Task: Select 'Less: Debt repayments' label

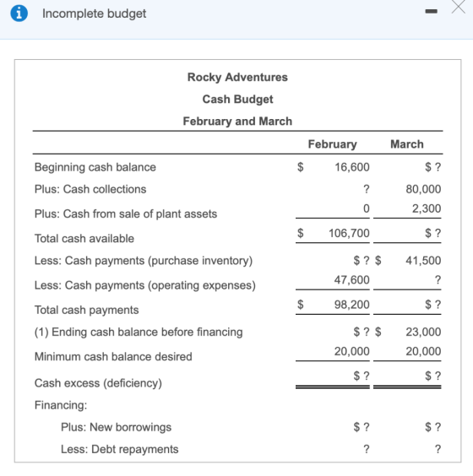Action: 119,449
